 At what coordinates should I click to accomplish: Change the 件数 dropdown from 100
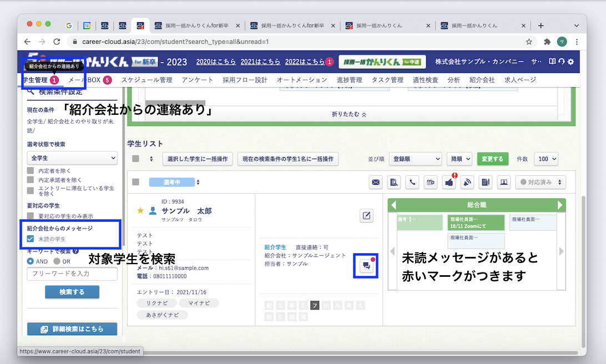(x=546, y=159)
